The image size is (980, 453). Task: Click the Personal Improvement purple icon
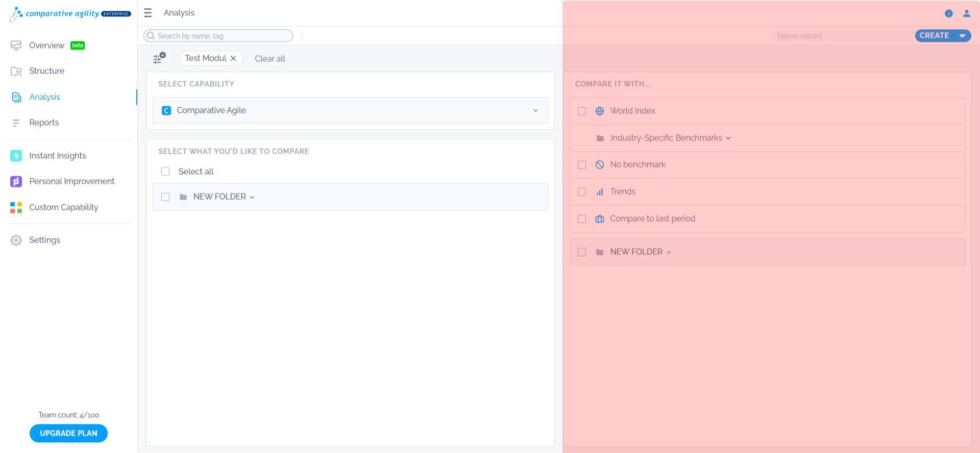click(16, 181)
